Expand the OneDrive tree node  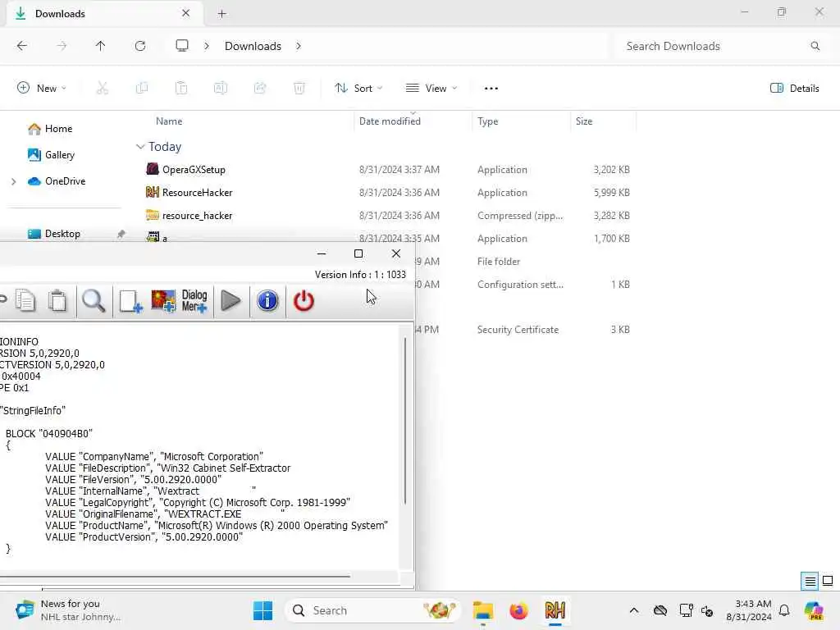13,181
